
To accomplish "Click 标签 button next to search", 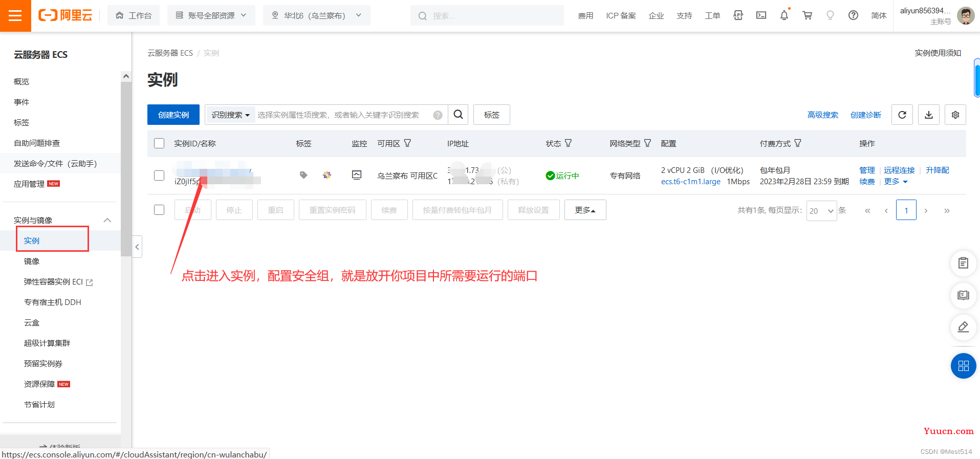I will tap(492, 115).
